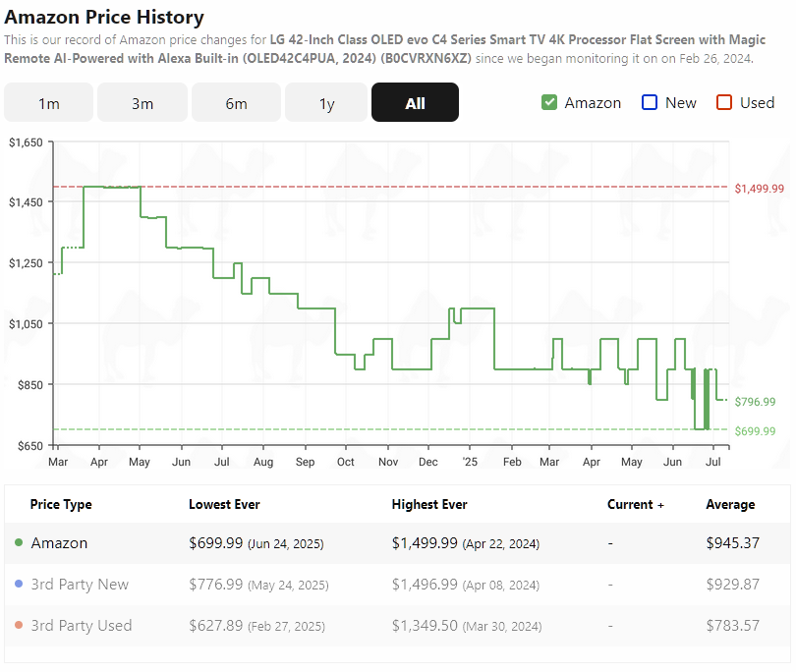Image resolution: width=796 pixels, height=672 pixels.
Task: Click the Current + column header
Action: coord(636,505)
